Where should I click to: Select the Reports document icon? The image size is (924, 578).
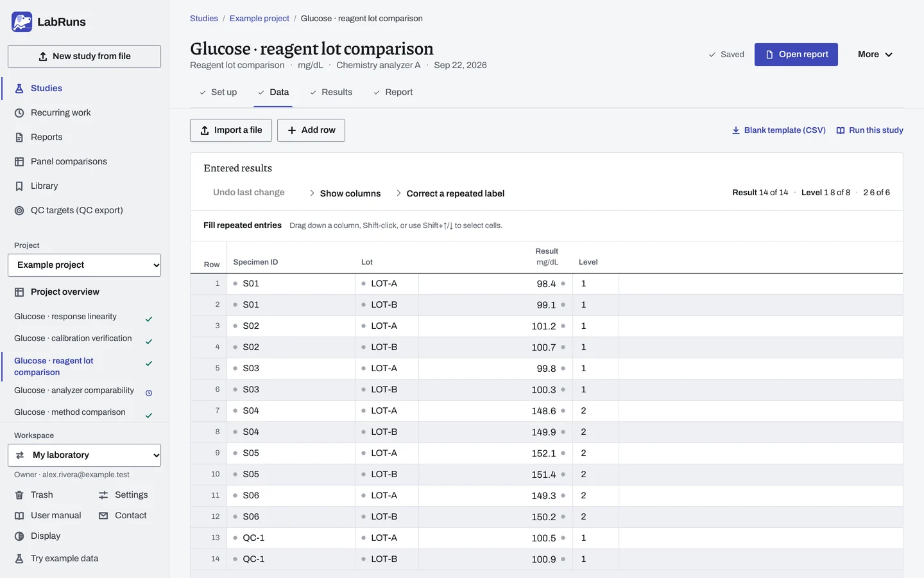pos(19,137)
